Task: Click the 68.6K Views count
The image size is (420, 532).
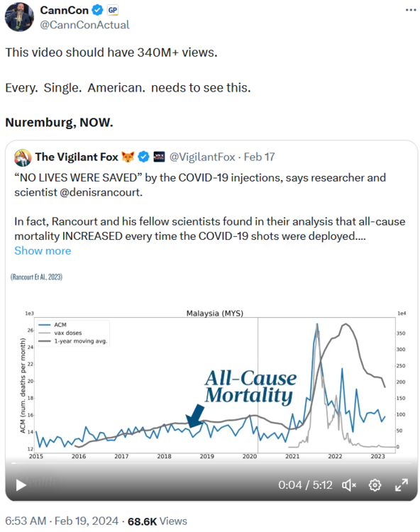Action: (157, 521)
